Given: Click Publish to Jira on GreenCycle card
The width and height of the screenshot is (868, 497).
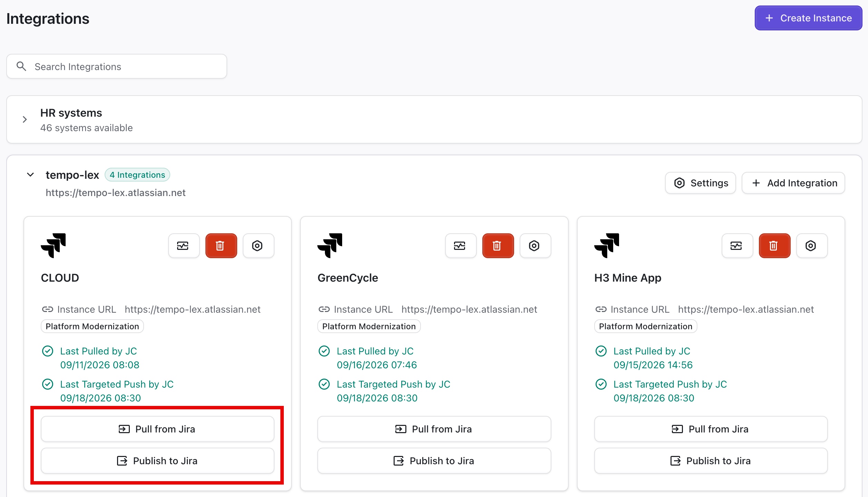Looking at the screenshot, I should pos(434,461).
